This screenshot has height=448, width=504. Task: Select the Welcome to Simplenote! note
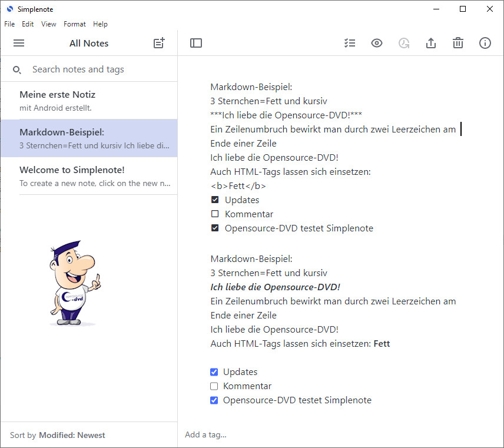pos(94,176)
